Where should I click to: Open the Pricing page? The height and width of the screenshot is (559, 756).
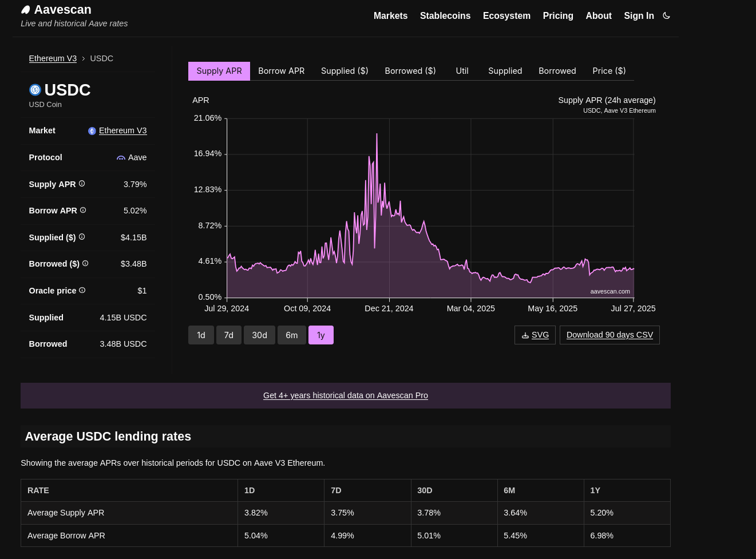click(x=558, y=16)
